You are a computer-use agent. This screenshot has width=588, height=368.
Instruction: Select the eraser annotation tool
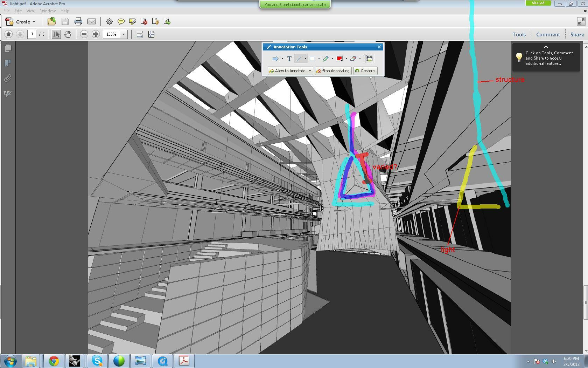[353, 59]
